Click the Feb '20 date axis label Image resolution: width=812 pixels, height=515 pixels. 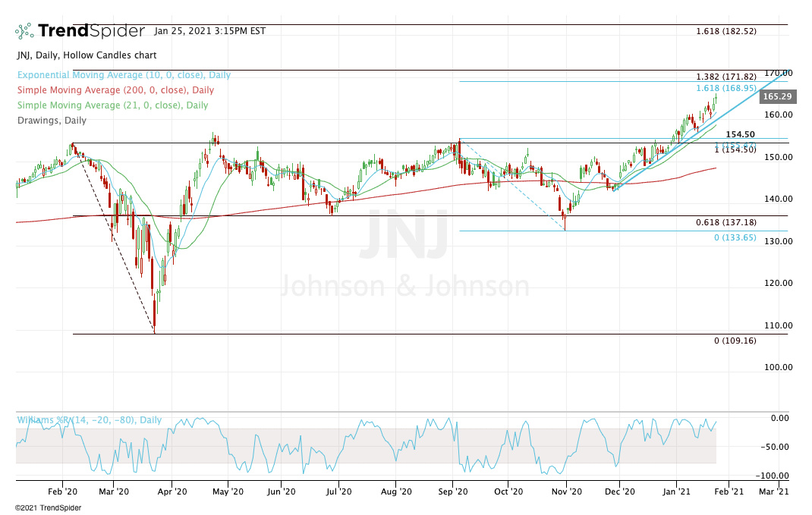tap(63, 491)
